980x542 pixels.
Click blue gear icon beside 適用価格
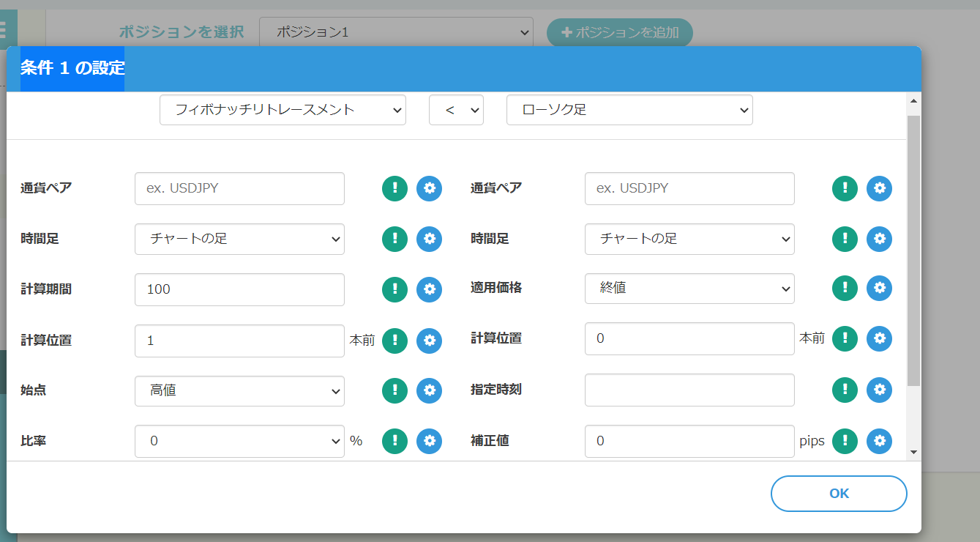879,288
